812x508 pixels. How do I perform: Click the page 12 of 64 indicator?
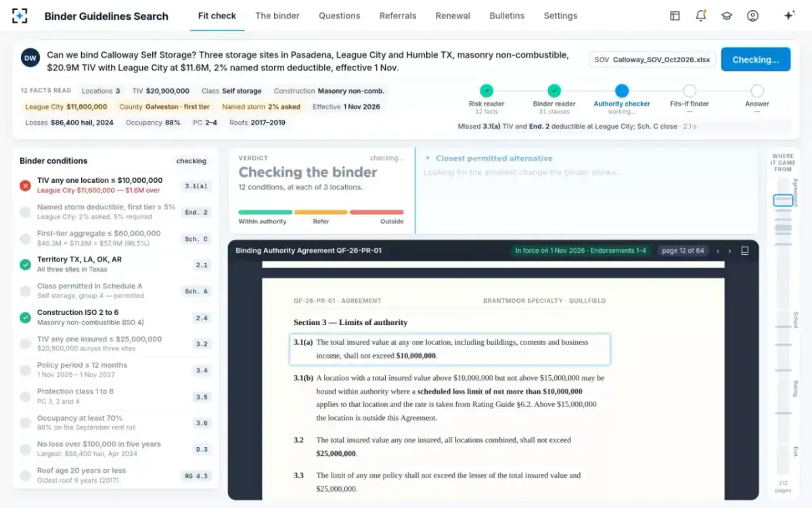pyautogui.click(x=683, y=251)
